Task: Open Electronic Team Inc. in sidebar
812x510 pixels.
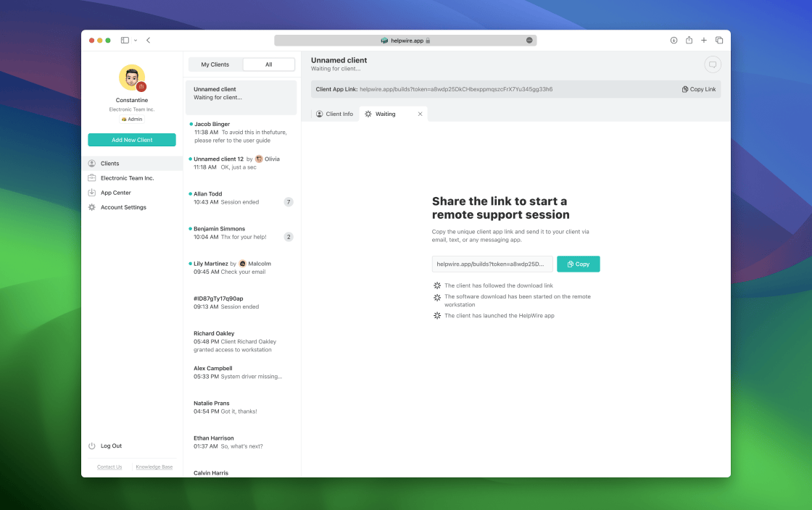Action: (x=132, y=178)
